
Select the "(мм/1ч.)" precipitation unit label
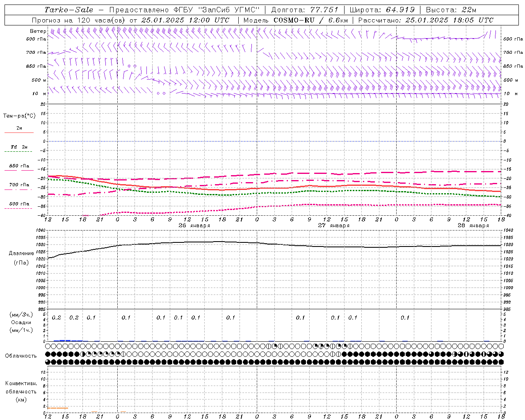21,331
